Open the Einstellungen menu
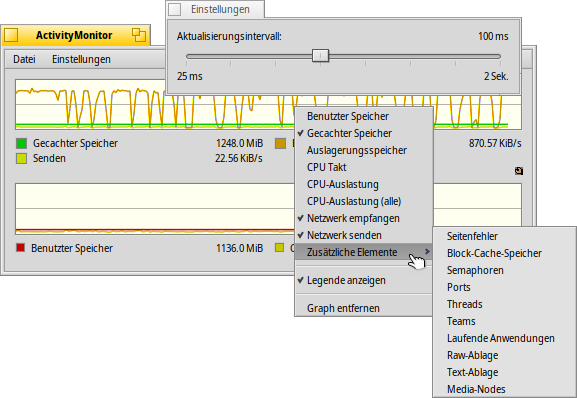This screenshot has width=577, height=398. point(81,59)
